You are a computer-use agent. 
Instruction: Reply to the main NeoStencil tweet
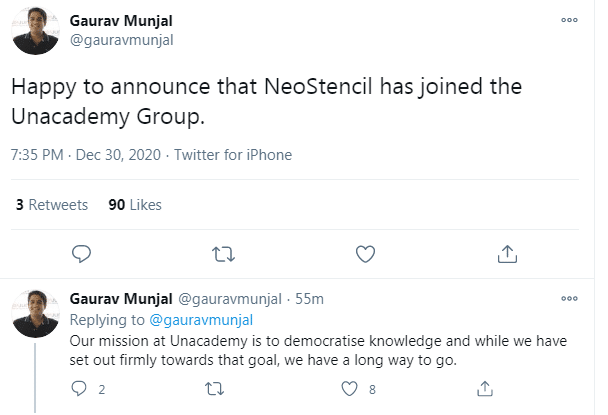(x=84, y=253)
